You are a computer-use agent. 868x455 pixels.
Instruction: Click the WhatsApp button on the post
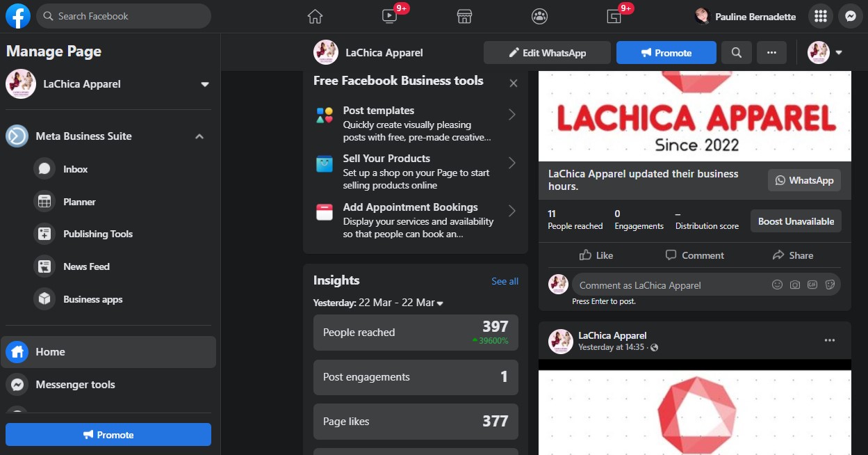point(804,180)
